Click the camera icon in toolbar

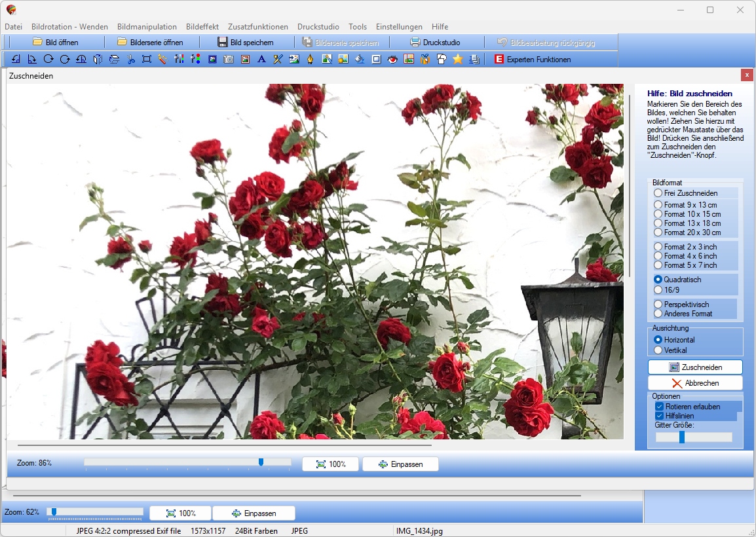229,60
